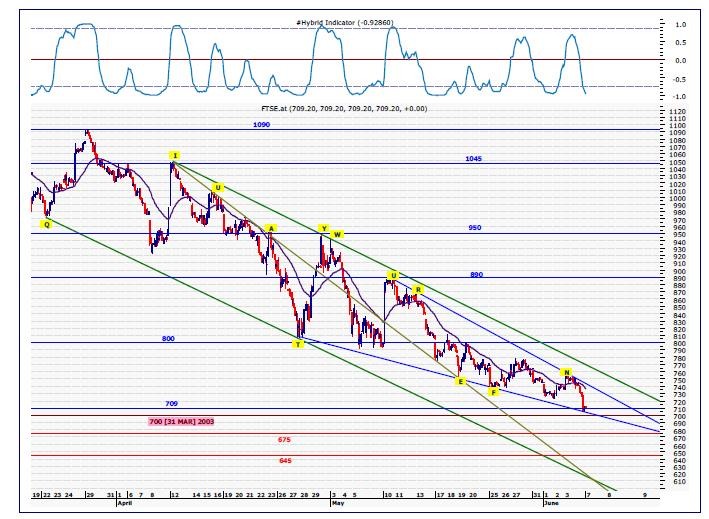Click the yellow W wave marker

click(338, 234)
